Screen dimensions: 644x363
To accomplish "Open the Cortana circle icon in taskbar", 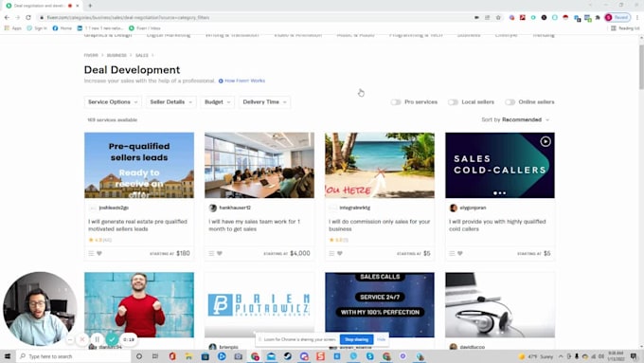I will pos(139,356).
